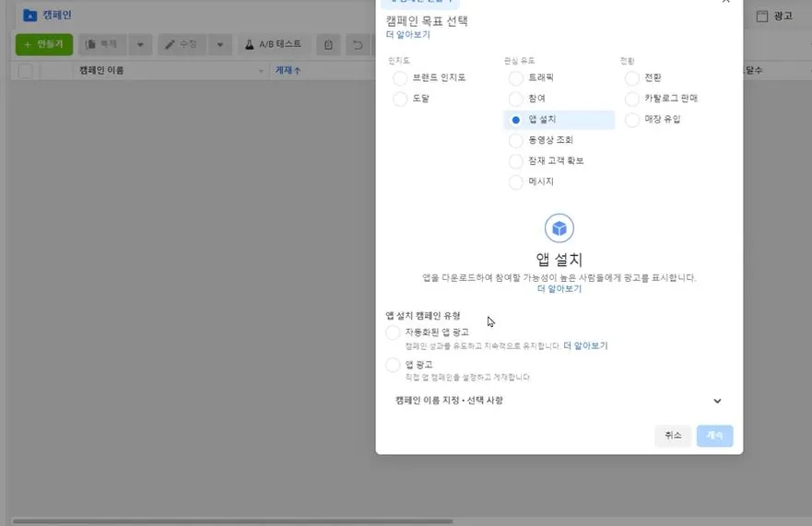Expand 캠페인 이름 지정 section chevron

(717, 401)
